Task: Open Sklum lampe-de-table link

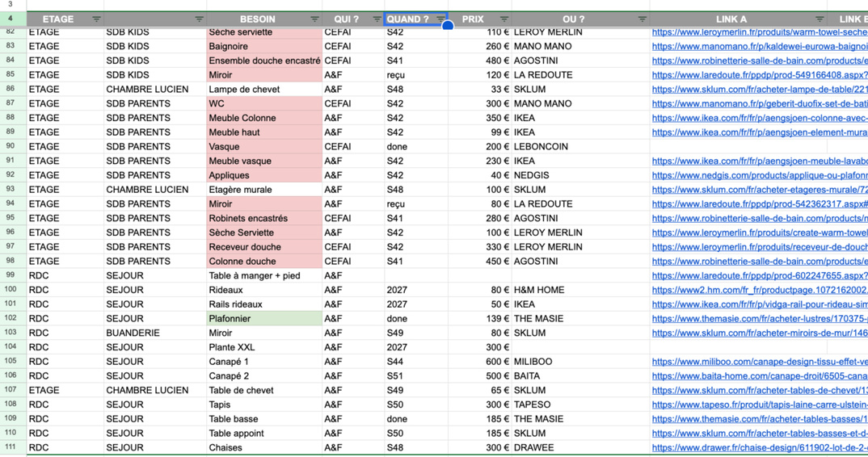Action: pyautogui.click(x=760, y=90)
